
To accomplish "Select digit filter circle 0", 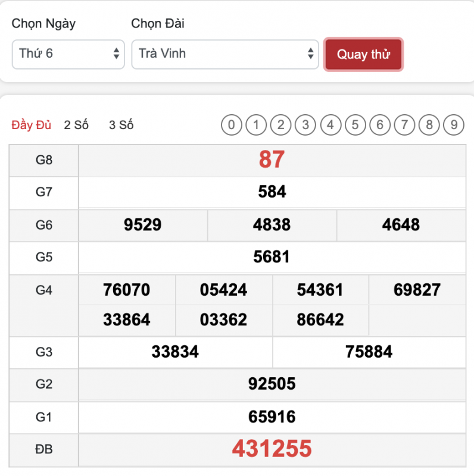I will 232,125.
